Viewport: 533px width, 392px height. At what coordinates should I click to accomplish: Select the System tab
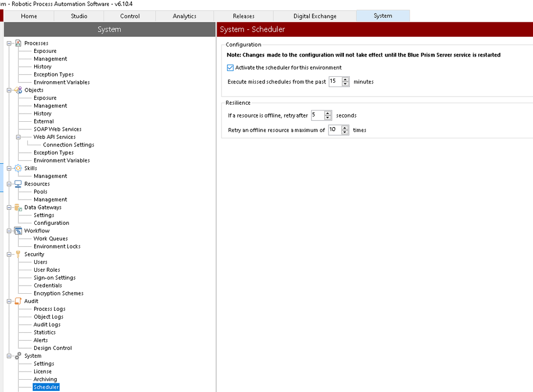point(383,15)
